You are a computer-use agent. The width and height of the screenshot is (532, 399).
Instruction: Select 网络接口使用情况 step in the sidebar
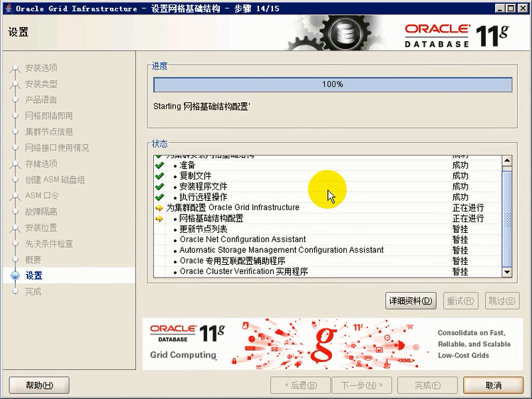point(57,148)
